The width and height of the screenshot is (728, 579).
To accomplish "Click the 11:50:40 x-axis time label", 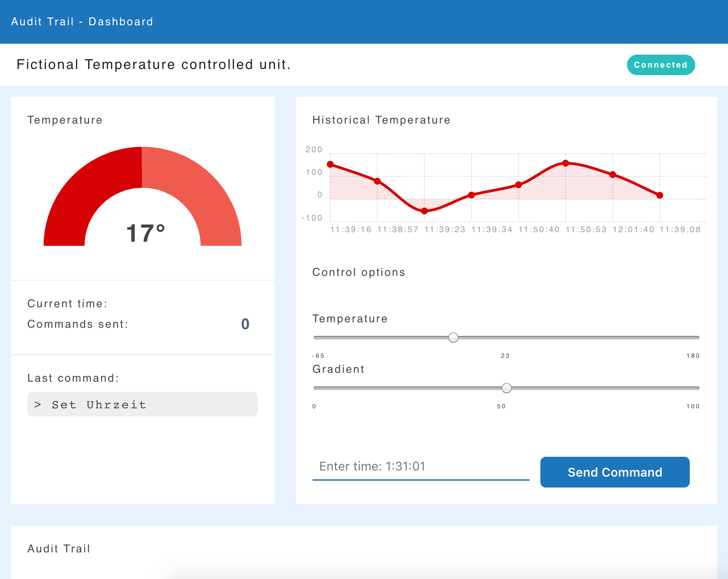I will point(539,229).
